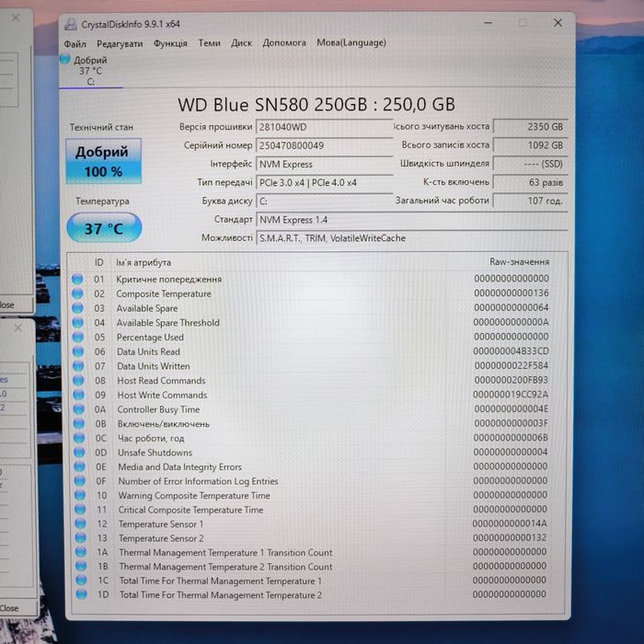Click status icon for Критичне попередження row
Image resolution: width=644 pixels, height=644 pixels.
click(77, 280)
